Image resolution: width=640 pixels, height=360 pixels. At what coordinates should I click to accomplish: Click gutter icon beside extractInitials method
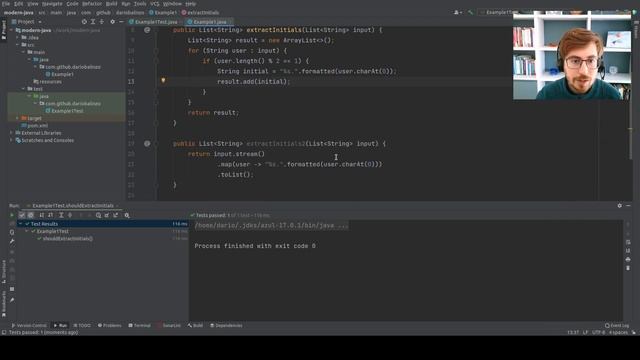pyautogui.click(x=147, y=30)
